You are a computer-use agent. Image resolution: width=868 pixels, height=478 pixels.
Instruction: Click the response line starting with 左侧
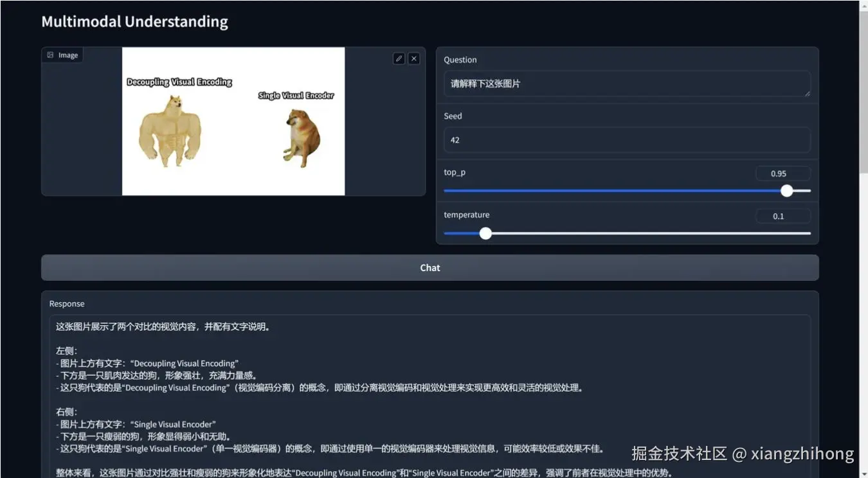click(x=67, y=351)
